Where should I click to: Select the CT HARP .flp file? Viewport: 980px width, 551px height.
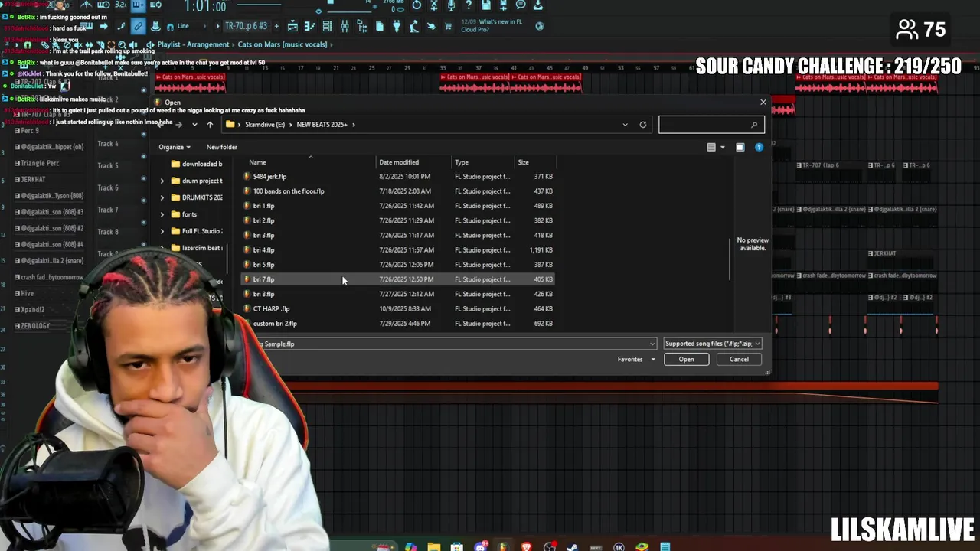(x=398, y=308)
